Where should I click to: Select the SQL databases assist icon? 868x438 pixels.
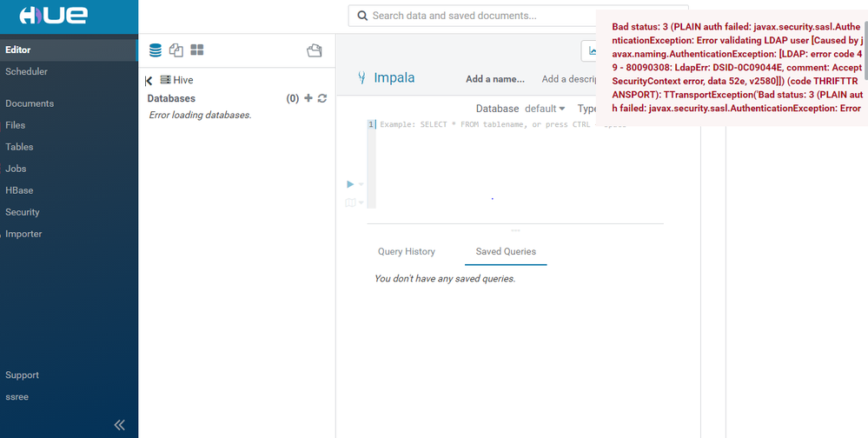[156, 50]
